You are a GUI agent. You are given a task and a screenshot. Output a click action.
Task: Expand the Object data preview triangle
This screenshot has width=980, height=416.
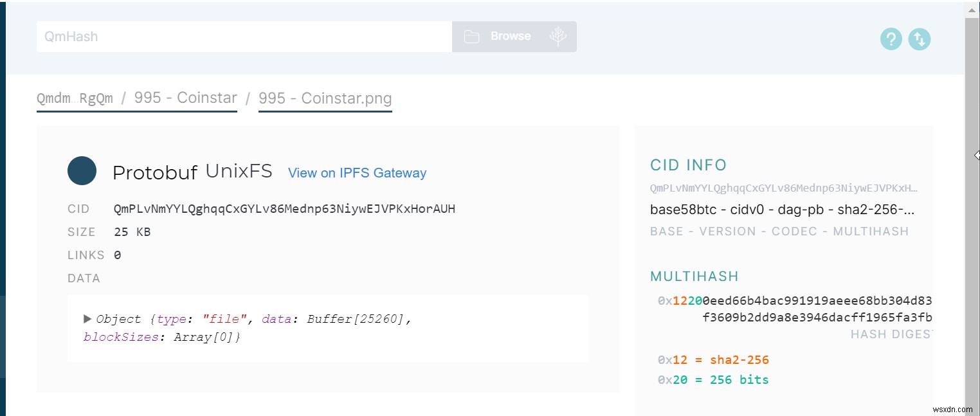click(x=88, y=318)
